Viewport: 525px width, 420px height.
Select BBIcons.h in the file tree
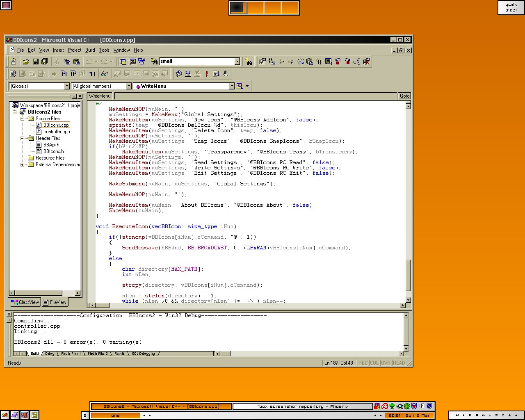pos(53,151)
